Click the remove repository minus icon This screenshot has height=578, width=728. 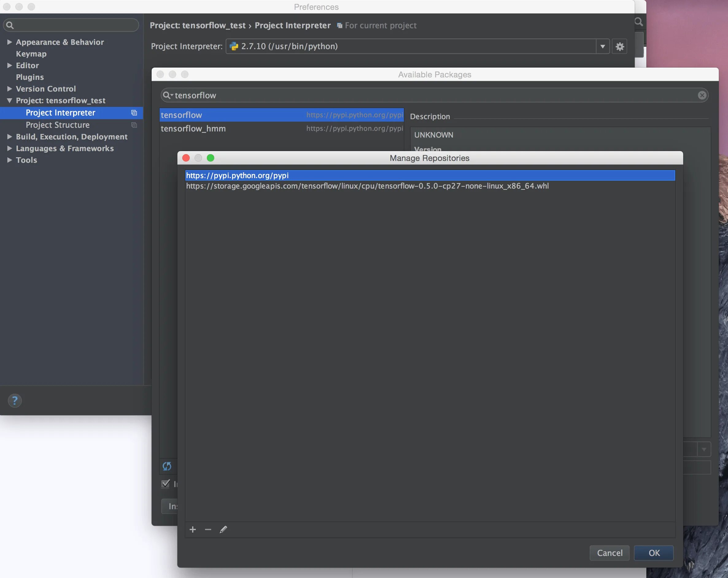[x=208, y=529]
